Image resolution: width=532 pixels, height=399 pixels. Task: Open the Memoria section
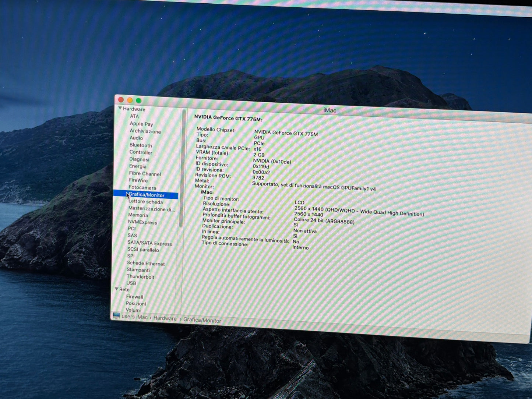tap(138, 215)
